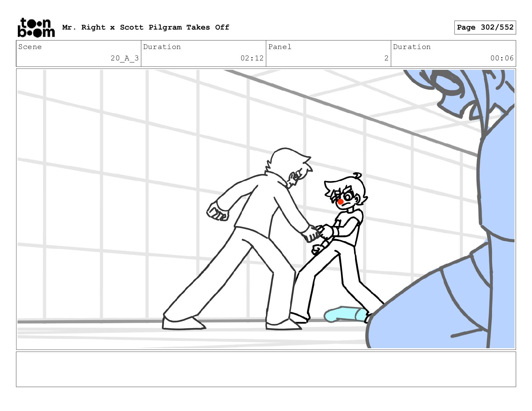This screenshot has width=532, height=411.
Task: Click the 'Scene' header label
Action: [x=30, y=47]
